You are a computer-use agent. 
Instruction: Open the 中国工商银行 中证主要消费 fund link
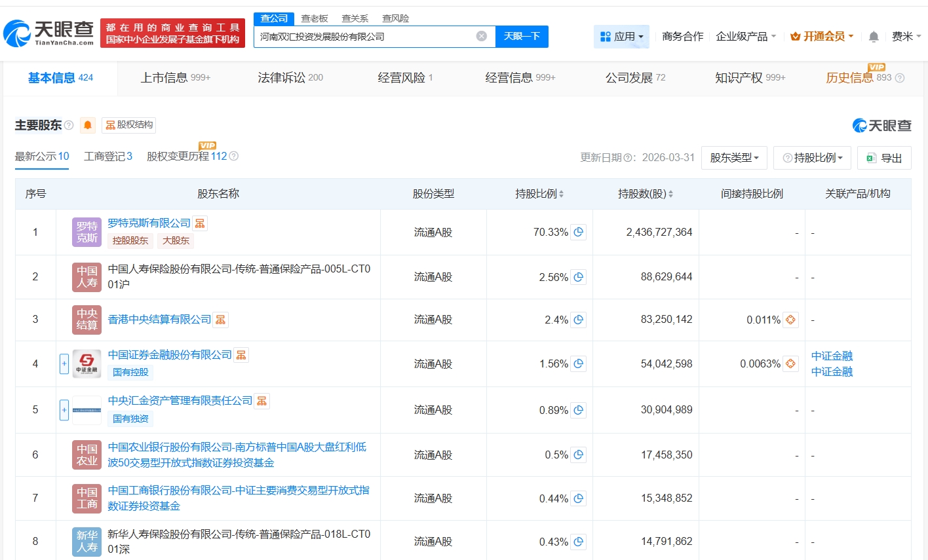239,498
